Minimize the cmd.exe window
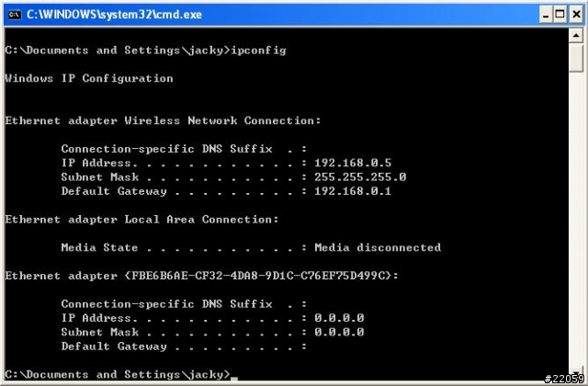The image size is (588, 386). [546, 15]
